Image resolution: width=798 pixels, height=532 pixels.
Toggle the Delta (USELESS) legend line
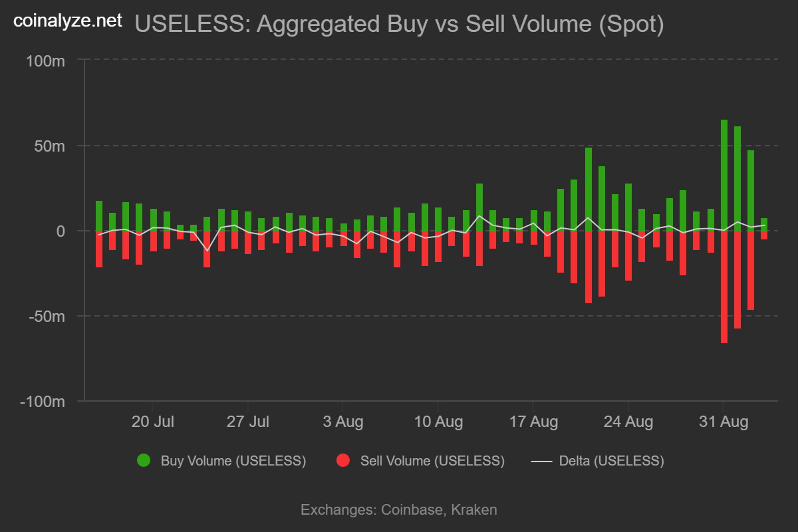click(597, 460)
